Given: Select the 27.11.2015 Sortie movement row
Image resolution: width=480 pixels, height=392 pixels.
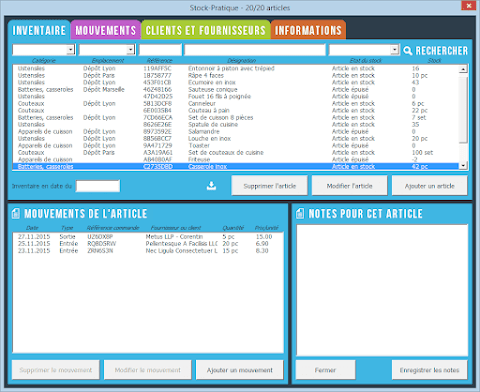Looking at the screenshot, I should 148,236.
